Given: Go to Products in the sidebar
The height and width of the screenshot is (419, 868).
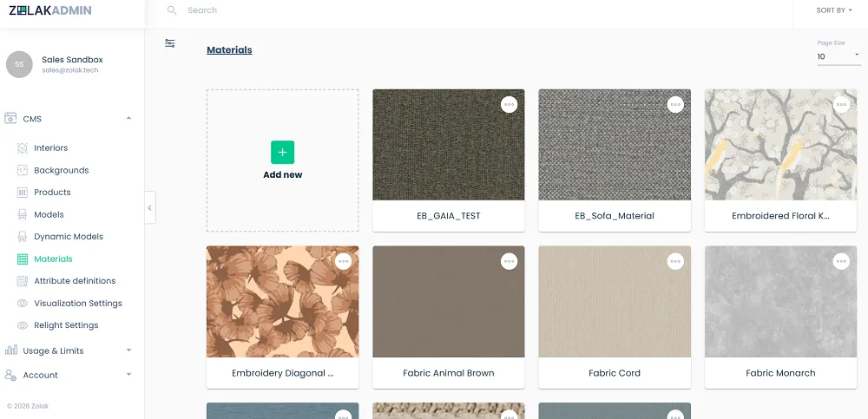Looking at the screenshot, I should tap(52, 193).
